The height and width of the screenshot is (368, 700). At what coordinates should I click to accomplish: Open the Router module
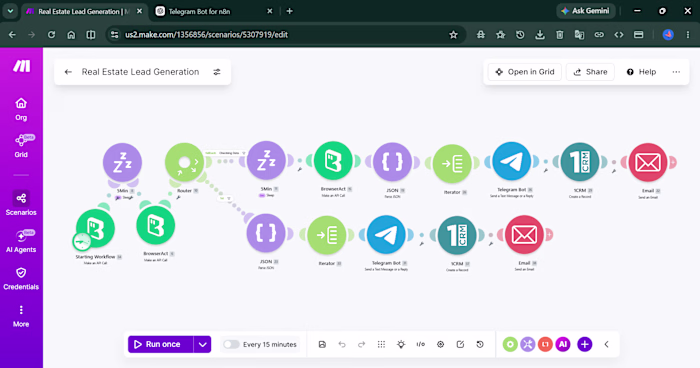[184, 162]
